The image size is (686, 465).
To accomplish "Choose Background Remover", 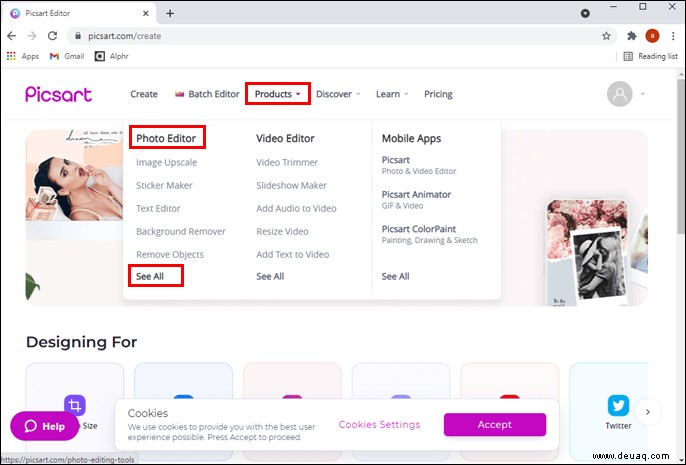I will [181, 231].
